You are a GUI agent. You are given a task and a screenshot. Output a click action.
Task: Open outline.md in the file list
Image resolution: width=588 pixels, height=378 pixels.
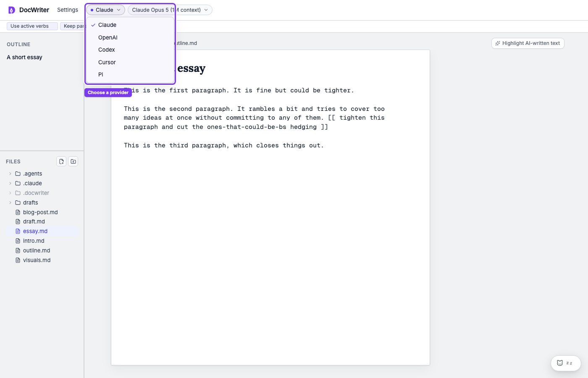(42, 250)
